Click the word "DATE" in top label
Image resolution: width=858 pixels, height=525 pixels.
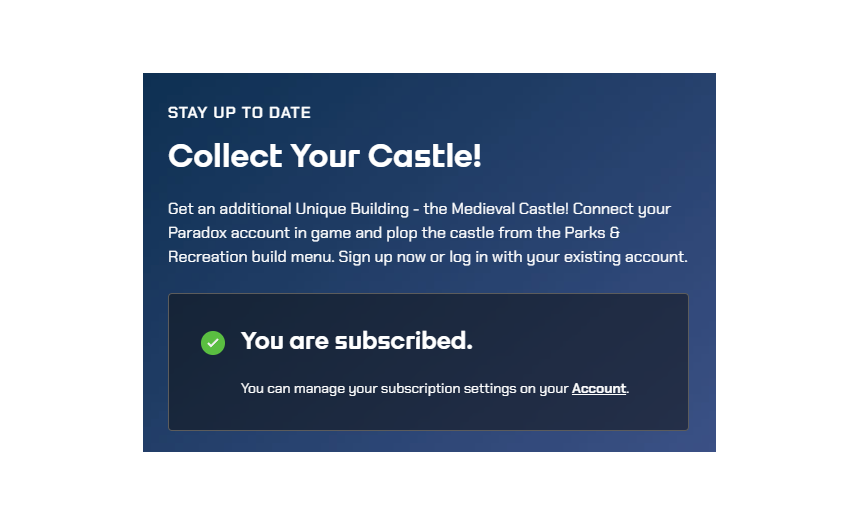pos(291,113)
